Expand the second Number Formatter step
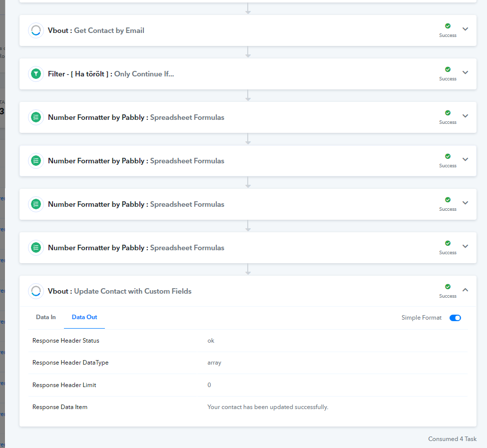Image resolution: width=487 pixels, height=448 pixels. (465, 160)
